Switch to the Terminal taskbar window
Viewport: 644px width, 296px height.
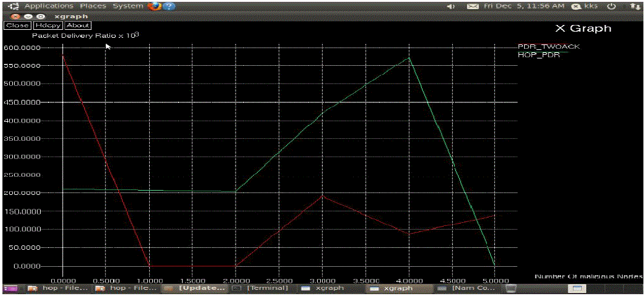(x=262, y=288)
